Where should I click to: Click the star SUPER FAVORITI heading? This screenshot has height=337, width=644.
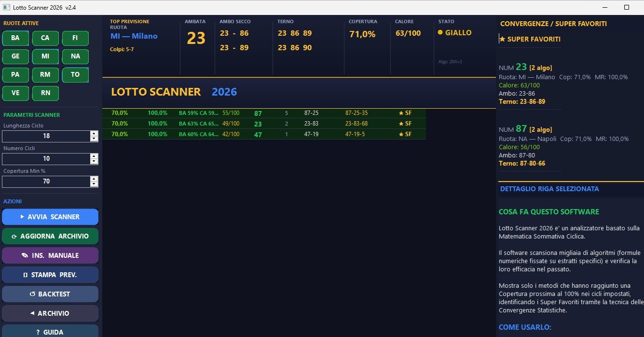click(530, 39)
